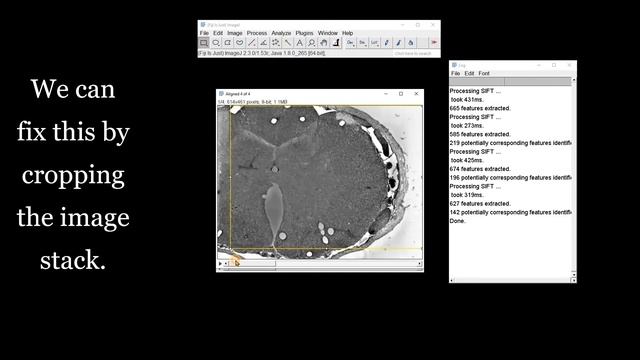Click the 'took 319ms.' log line
Viewport: 640px width, 360px height.
coord(467,195)
